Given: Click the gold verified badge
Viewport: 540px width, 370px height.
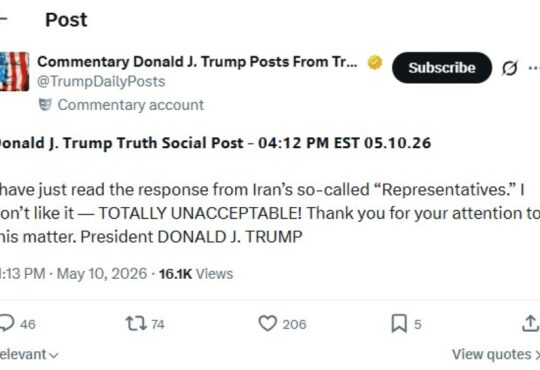Looking at the screenshot, I should click(x=374, y=62).
